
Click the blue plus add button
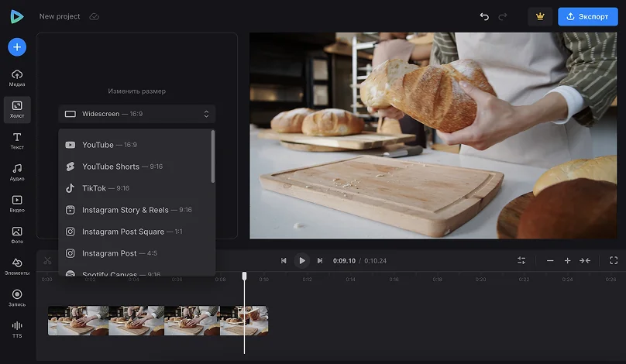(x=17, y=47)
